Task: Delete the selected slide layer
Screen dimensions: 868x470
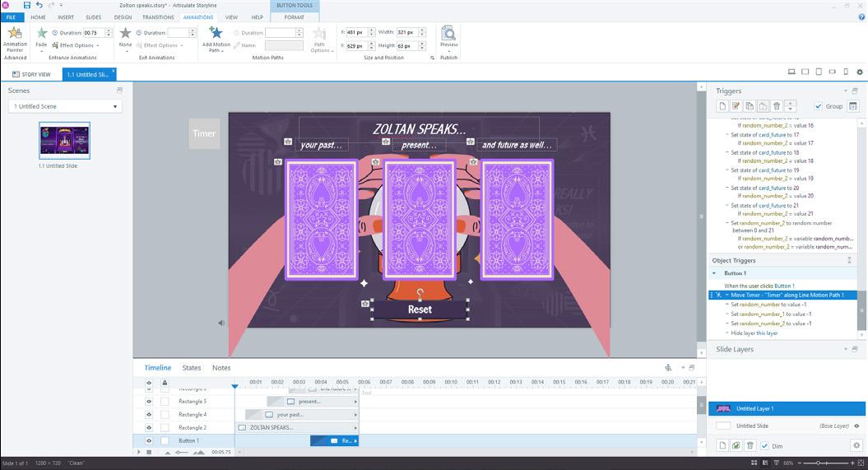Action: pos(750,445)
